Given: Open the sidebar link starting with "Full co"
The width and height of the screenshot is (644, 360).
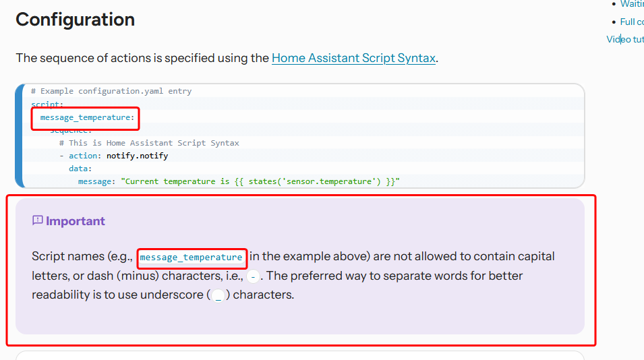Looking at the screenshot, I should coord(632,22).
